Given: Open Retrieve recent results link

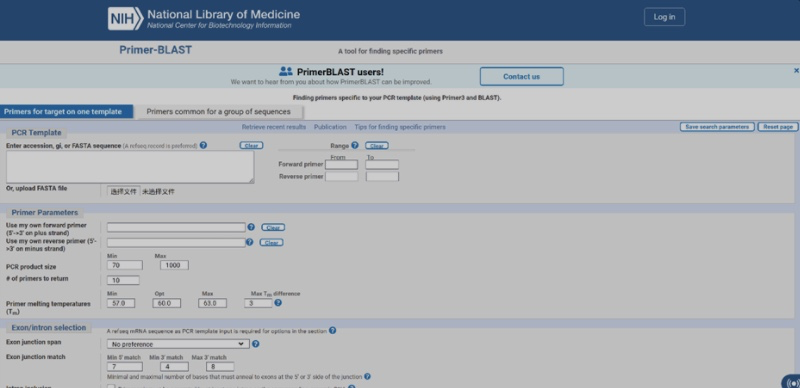Looking at the screenshot, I should tap(274, 127).
